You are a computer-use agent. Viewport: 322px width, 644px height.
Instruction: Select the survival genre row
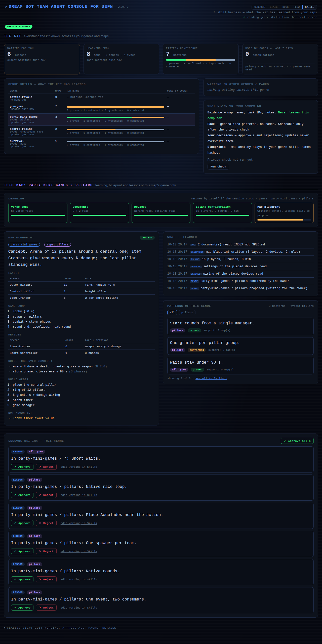click(x=102, y=144)
